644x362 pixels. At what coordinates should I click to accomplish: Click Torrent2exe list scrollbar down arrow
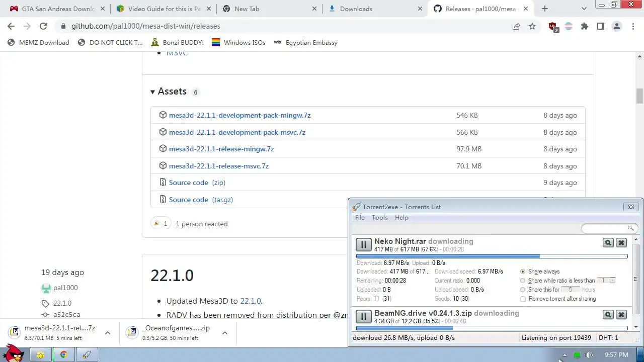(x=636, y=327)
